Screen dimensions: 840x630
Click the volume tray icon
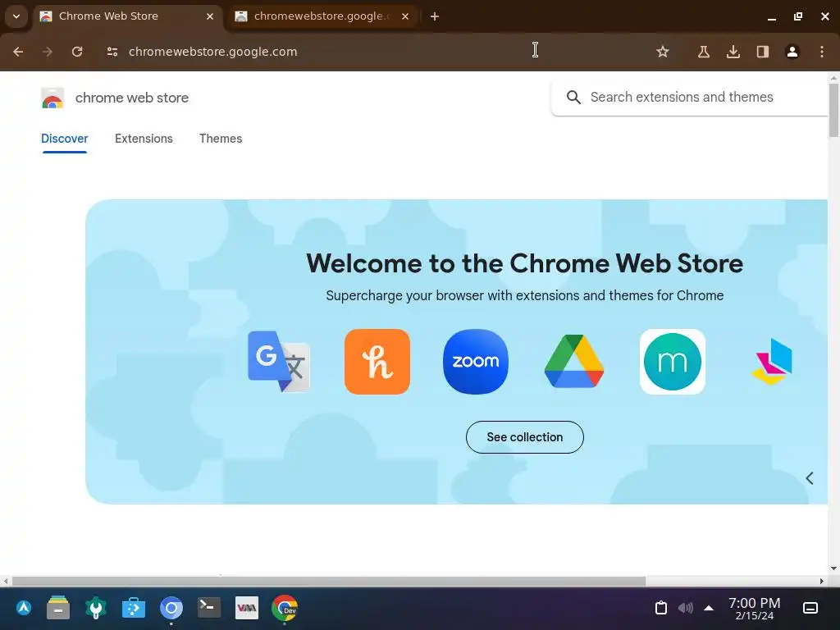tap(685, 608)
